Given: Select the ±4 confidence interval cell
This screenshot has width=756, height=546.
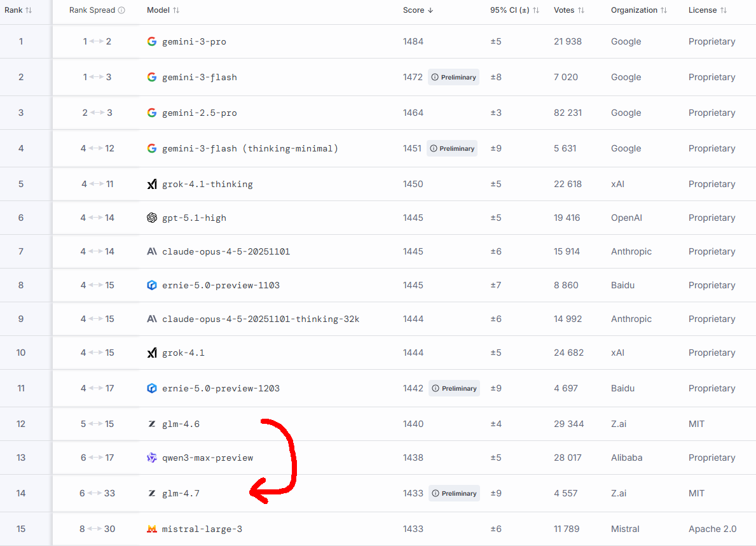Looking at the screenshot, I should tap(496, 424).
